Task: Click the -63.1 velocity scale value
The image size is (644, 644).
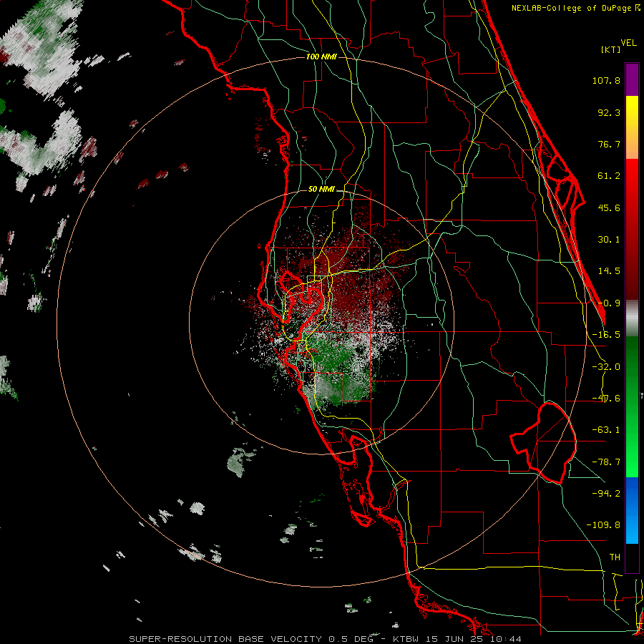Action: 606,430
